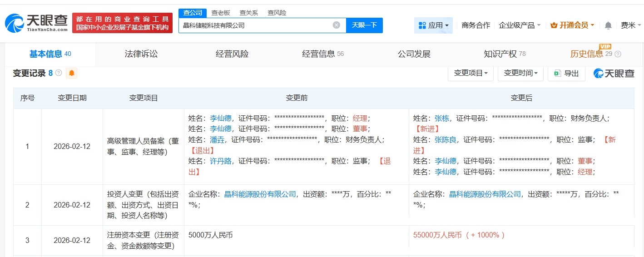Switch to the 查风险 search tab

tap(277, 13)
